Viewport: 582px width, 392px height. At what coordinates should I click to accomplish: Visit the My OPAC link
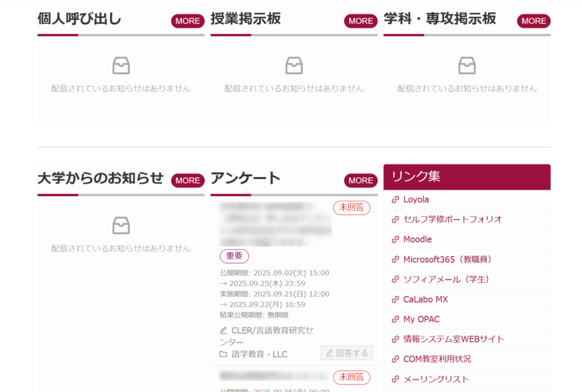[x=421, y=319]
